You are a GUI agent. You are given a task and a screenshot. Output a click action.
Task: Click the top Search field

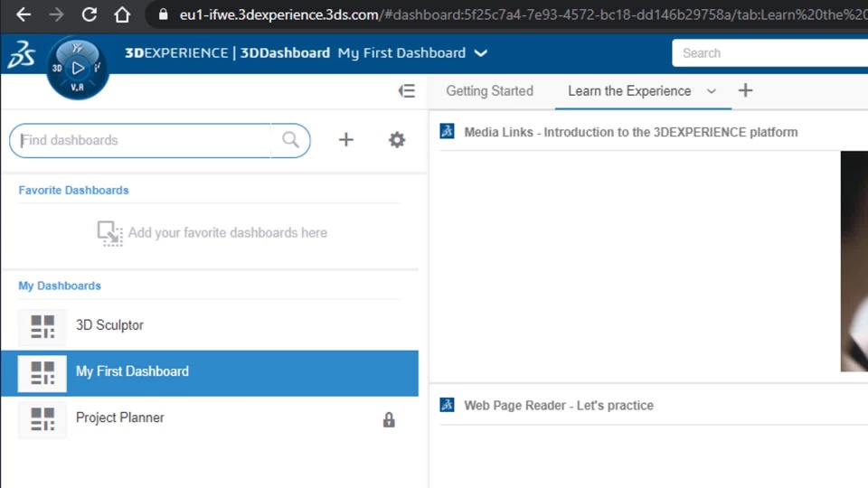(x=769, y=53)
